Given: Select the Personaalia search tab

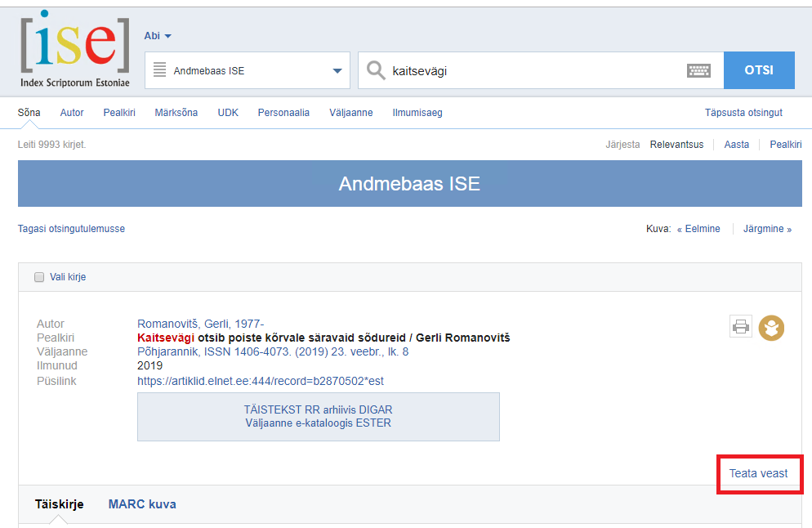Looking at the screenshot, I should coord(283,113).
